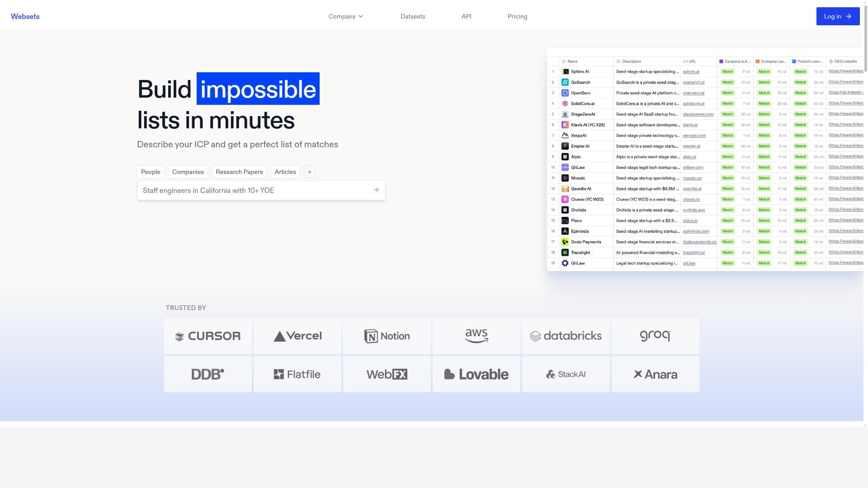Image resolution: width=868 pixels, height=488 pixels.
Task: Open the Pricing page from the navbar
Action: 517,16
